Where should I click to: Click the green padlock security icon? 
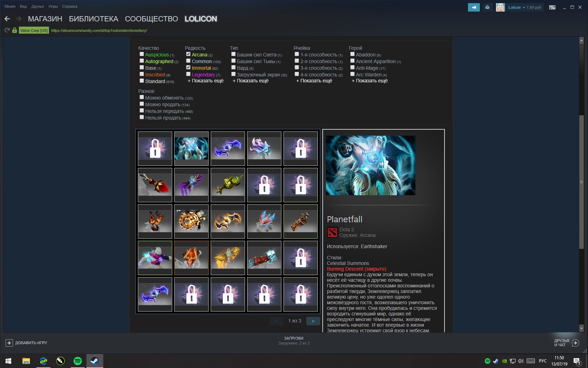click(14, 30)
